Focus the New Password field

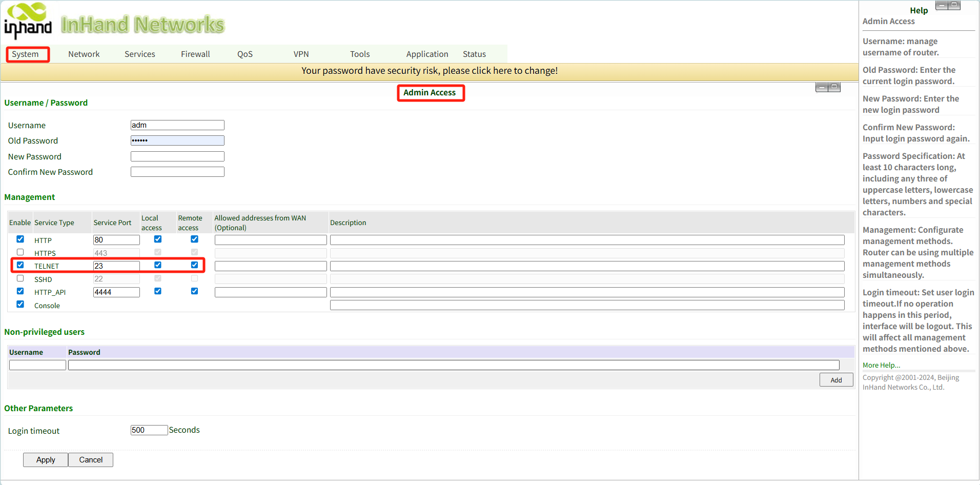pyautogui.click(x=177, y=156)
